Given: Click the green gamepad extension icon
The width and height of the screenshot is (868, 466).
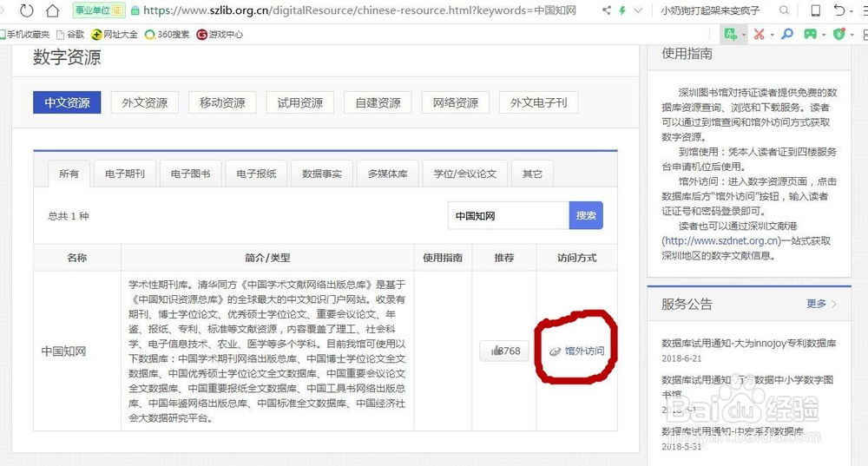Looking at the screenshot, I should [x=811, y=35].
